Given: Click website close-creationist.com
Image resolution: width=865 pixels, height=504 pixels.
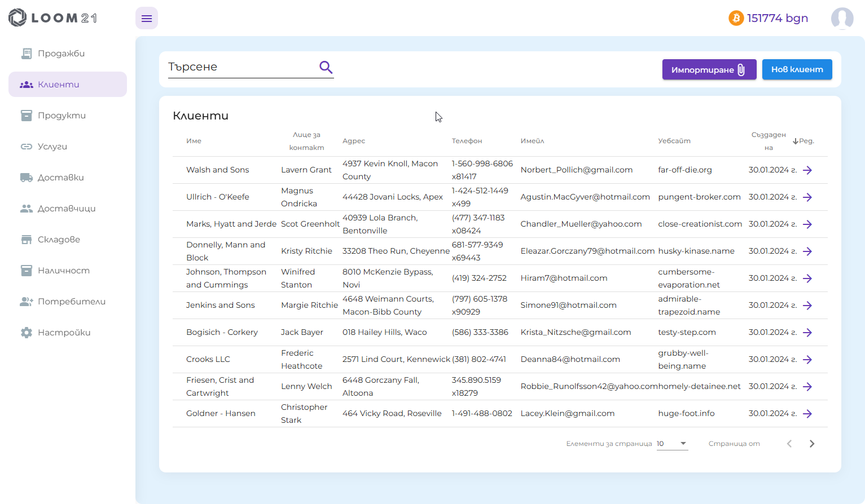Looking at the screenshot, I should click(x=700, y=224).
